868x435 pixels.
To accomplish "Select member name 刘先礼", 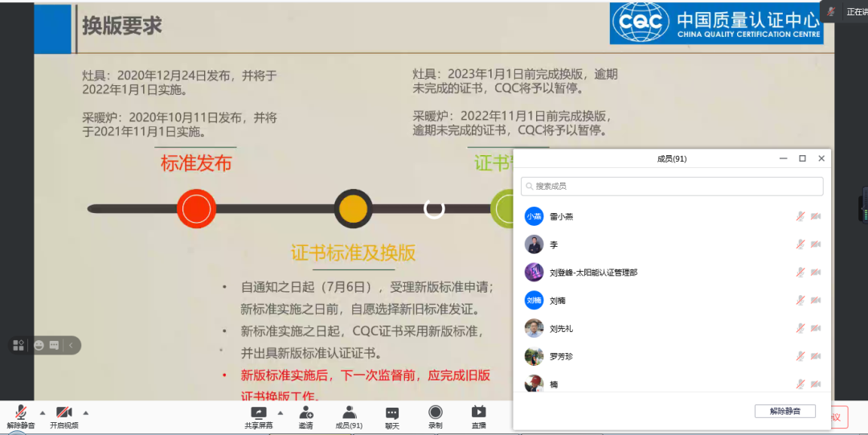I will [x=561, y=329].
